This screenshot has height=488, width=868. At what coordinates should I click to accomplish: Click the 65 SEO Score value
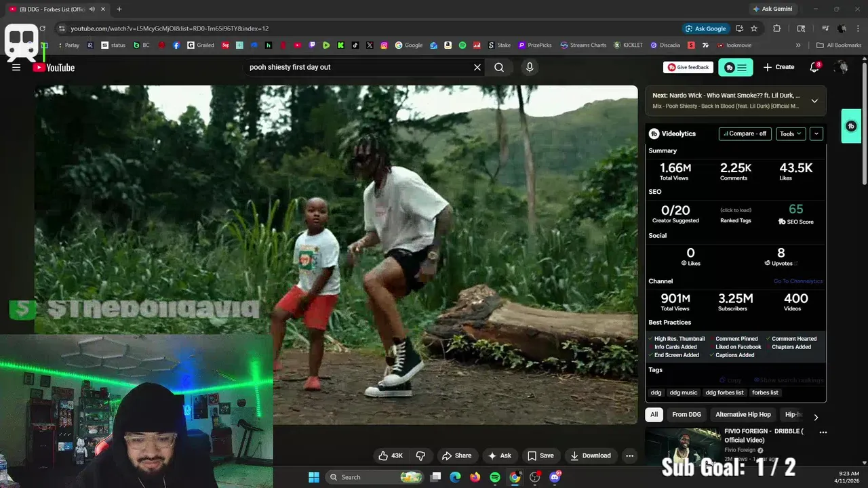795,209
